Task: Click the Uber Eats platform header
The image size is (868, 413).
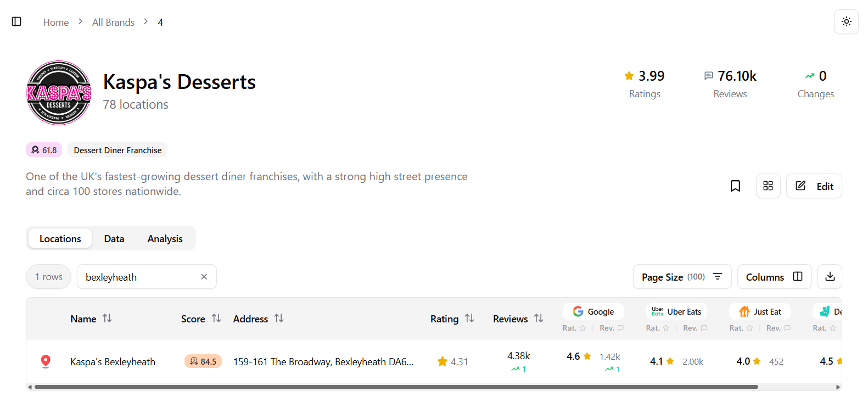Action: point(676,311)
